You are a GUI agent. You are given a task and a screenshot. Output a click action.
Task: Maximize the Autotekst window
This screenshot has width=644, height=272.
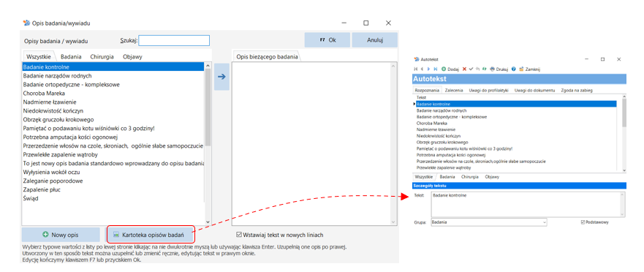(x=602, y=59)
